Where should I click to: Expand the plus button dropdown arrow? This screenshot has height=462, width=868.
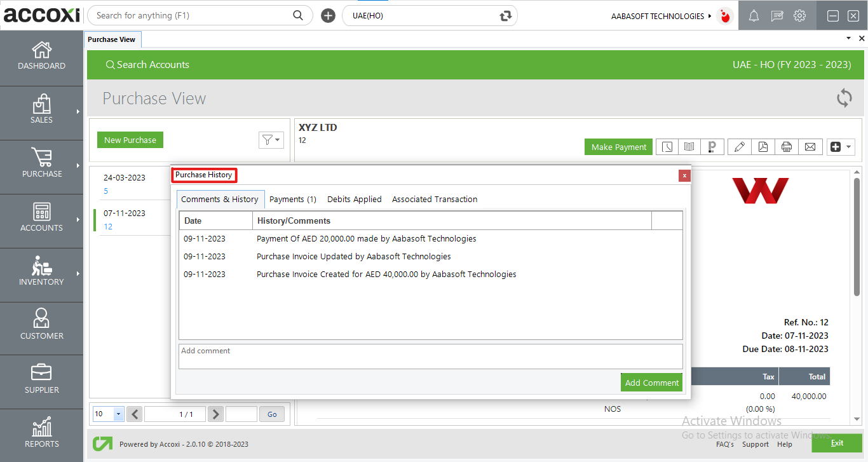pos(849,147)
